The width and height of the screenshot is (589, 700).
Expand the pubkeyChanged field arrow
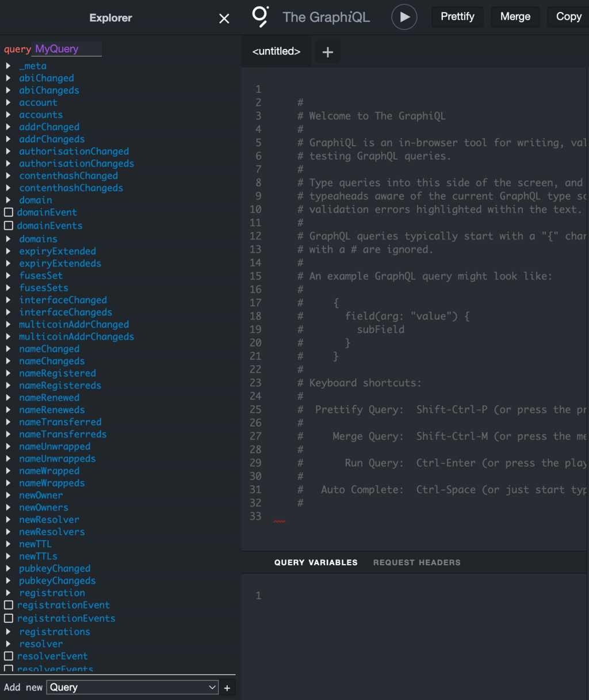coord(8,569)
